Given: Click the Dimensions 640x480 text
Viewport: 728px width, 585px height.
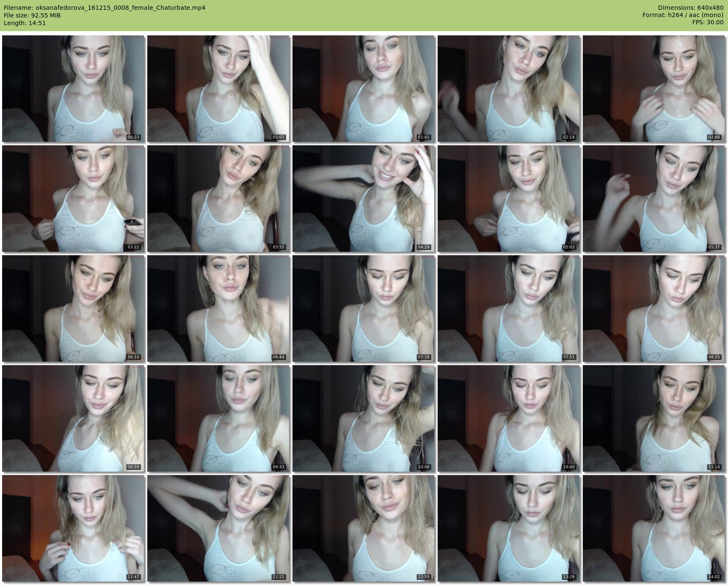Looking at the screenshot, I should [x=691, y=8].
